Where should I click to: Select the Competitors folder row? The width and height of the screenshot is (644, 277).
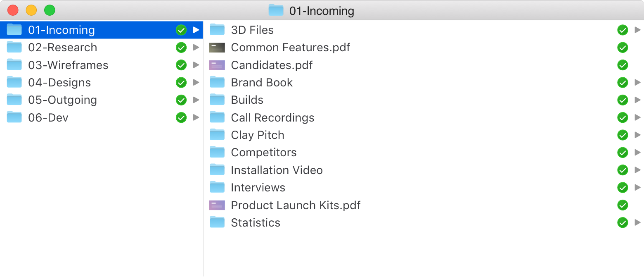tap(263, 153)
